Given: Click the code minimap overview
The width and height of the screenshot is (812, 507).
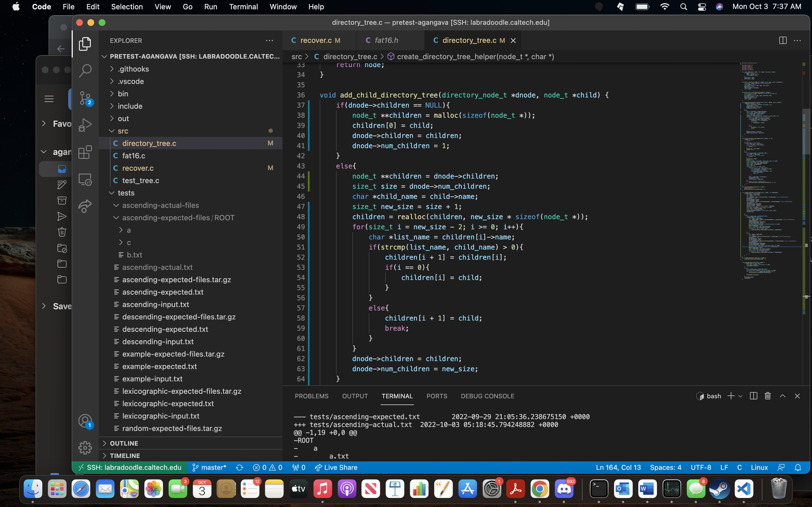Looking at the screenshot, I should pos(768,168).
